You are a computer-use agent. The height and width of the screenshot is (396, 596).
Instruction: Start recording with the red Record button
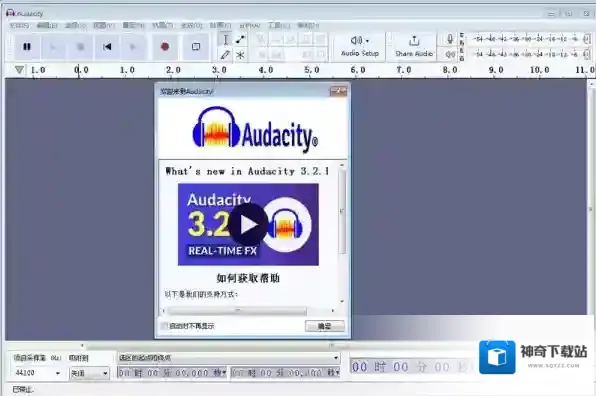tap(165, 47)
